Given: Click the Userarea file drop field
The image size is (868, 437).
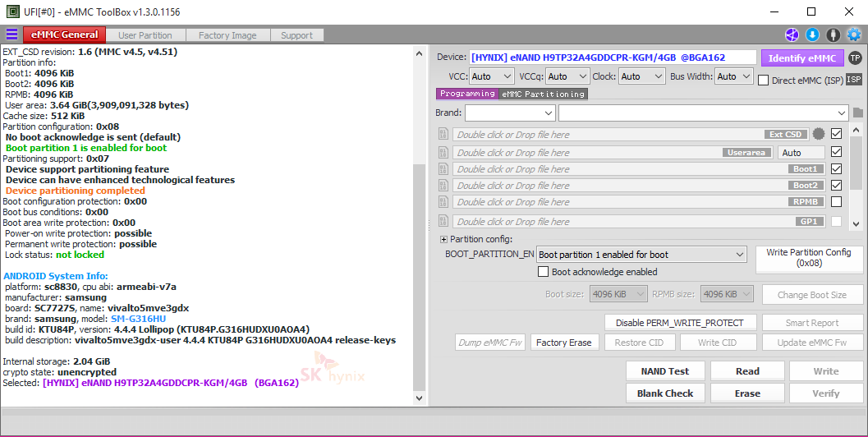Looking at the screenshot, I should tap(613, 152).
